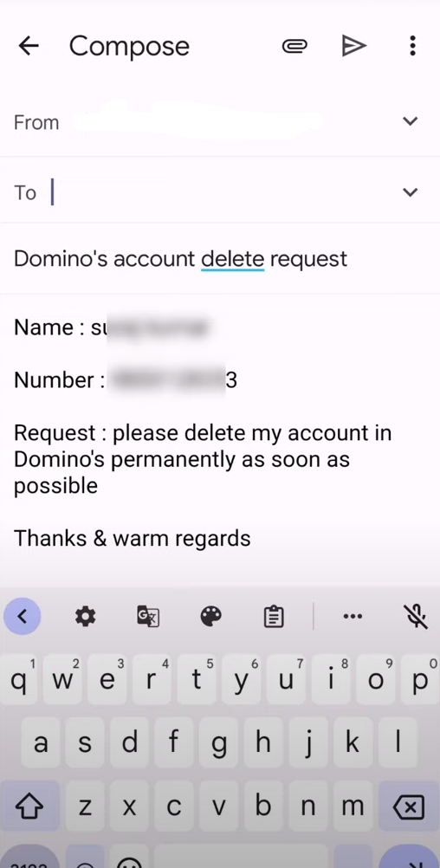Attach a file with the paperclip icon
This screenshot has width=440, height=868.
[294, 46]
